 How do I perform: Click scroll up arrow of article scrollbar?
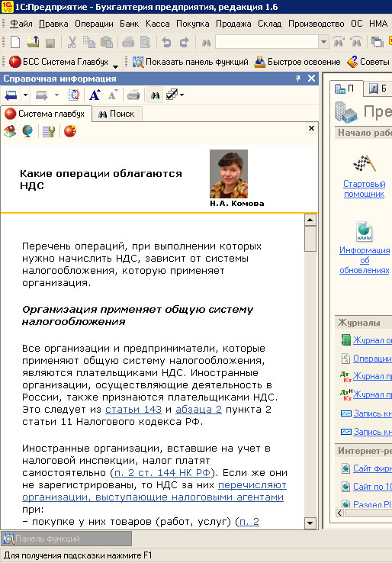coord(310,220)
